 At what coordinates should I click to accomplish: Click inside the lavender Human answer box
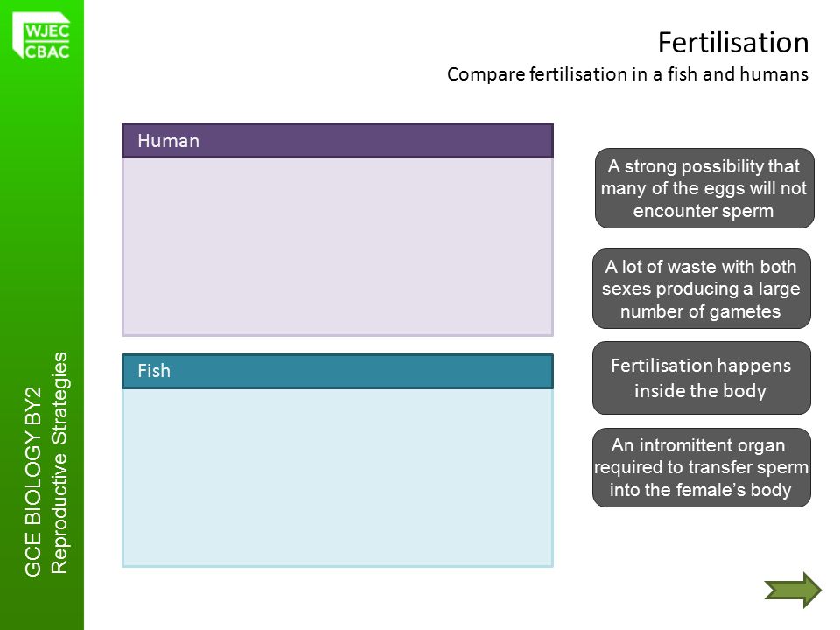click(338, 247)
